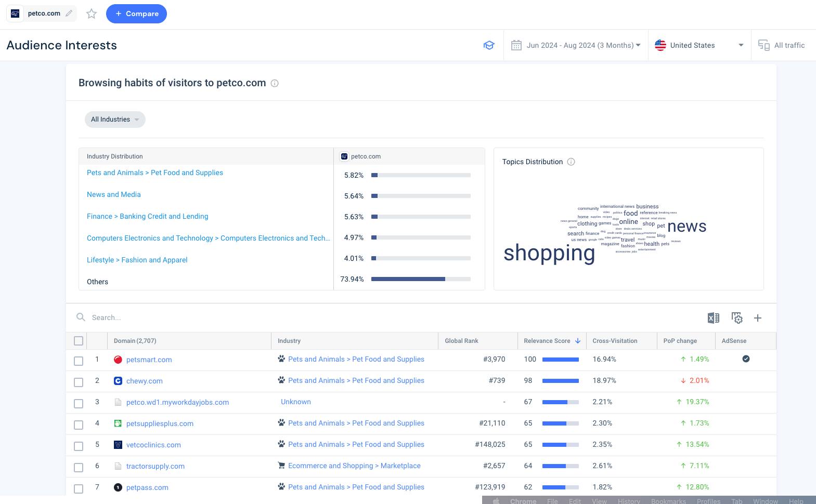This screenshot has width=816, height=504.
Task: Show info tooltip beside Browsing habits title
Action: coord(275,83)
